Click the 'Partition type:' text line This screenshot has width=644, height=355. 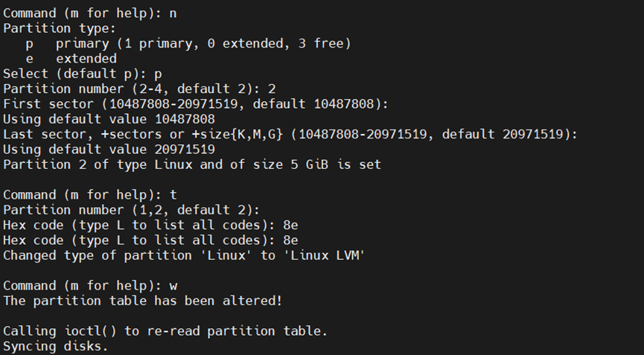click(60, 28)
